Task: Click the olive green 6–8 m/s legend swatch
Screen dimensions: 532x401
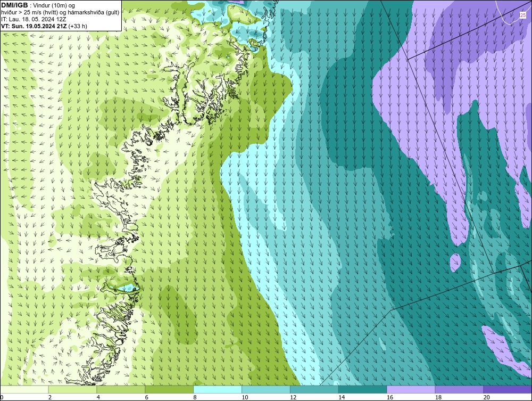Action: (169, 389)
